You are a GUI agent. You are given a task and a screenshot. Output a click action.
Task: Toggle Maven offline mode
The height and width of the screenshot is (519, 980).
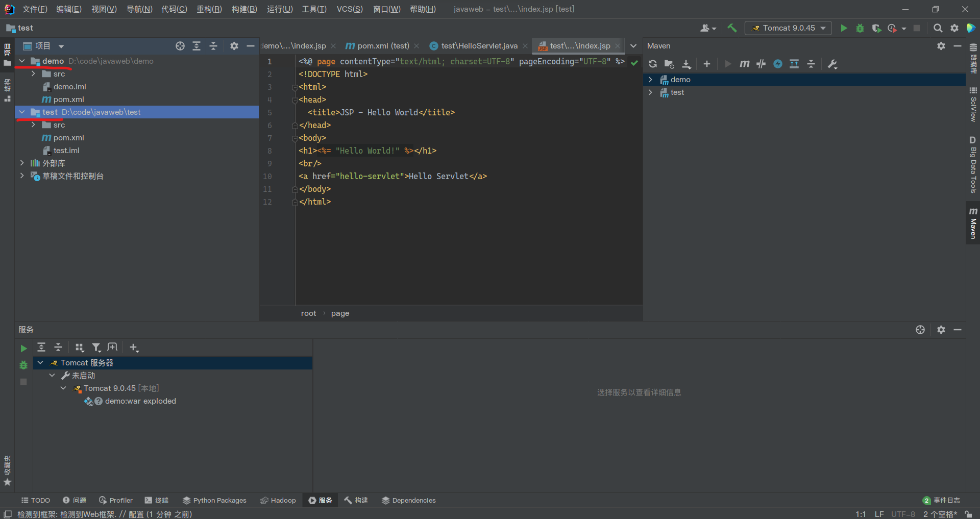pyautogui.click(x=761, y=64)
